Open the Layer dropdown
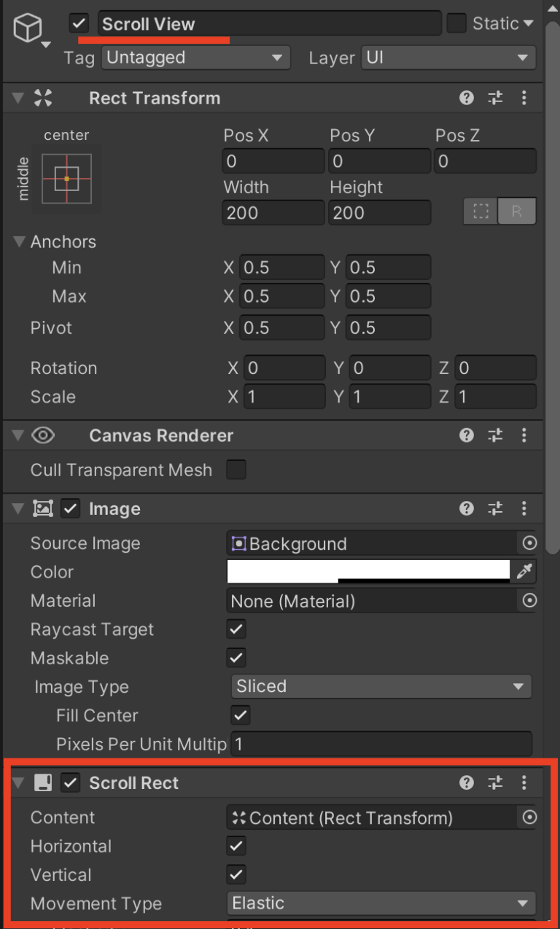560x929 pixels. (x=448, y=58)
